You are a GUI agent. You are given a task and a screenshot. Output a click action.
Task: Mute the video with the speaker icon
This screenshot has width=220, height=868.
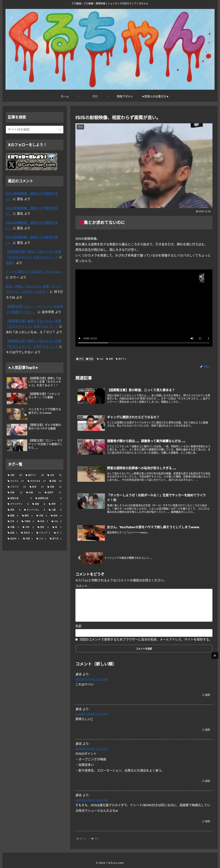(x=192, y=338)
